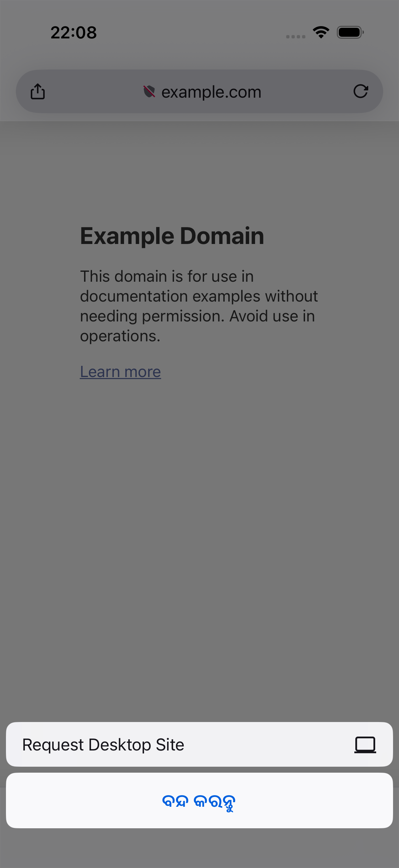399x868 pixels.
Task: Tap the word 'operations.' in the text
Action: (x=120, y=336)
